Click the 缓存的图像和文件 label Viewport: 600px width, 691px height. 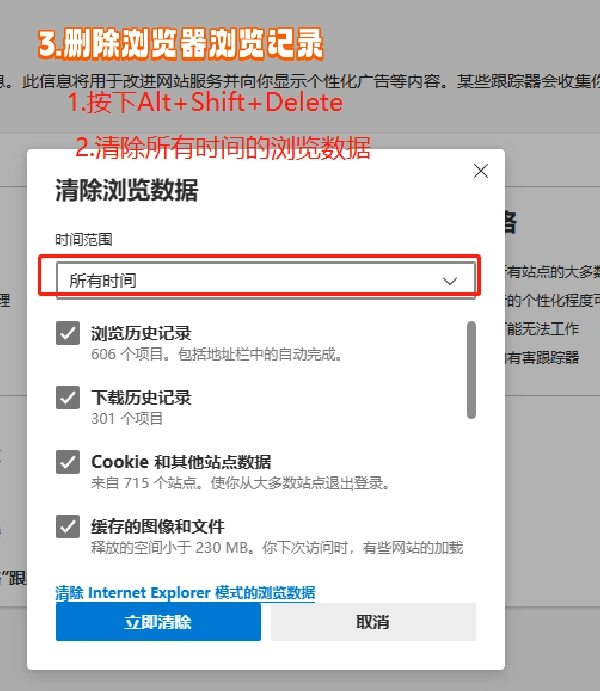pyautogui.click(x=158, y=526)
